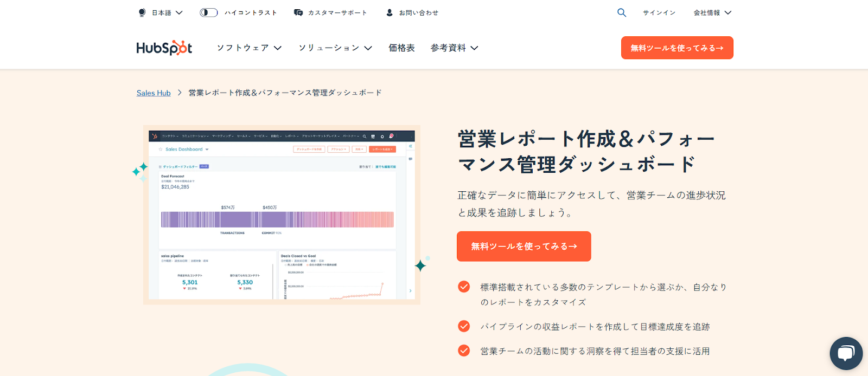Viewport: 868px width, 376px height.
Task: Open the search magnifier icon
Action: (622, 12)
